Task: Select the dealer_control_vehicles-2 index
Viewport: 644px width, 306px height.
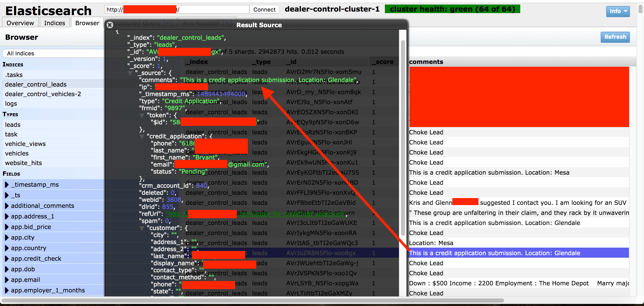Action: pyautogui.click(x=43, y=94)
